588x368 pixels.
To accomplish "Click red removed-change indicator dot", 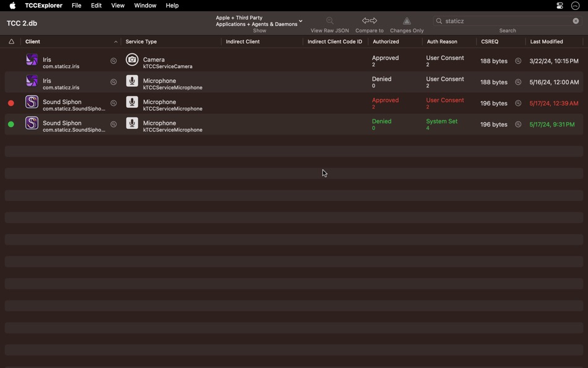I will pos(11,103).
